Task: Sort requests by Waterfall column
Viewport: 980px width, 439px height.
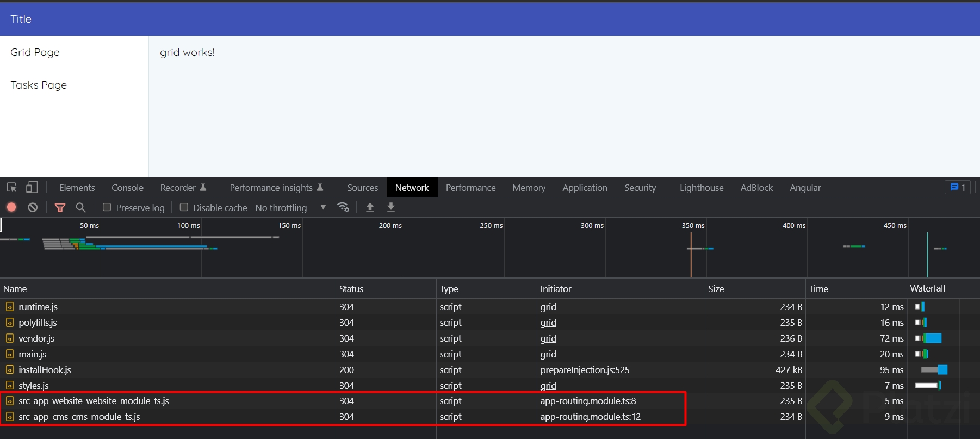Action: point(944,289)
